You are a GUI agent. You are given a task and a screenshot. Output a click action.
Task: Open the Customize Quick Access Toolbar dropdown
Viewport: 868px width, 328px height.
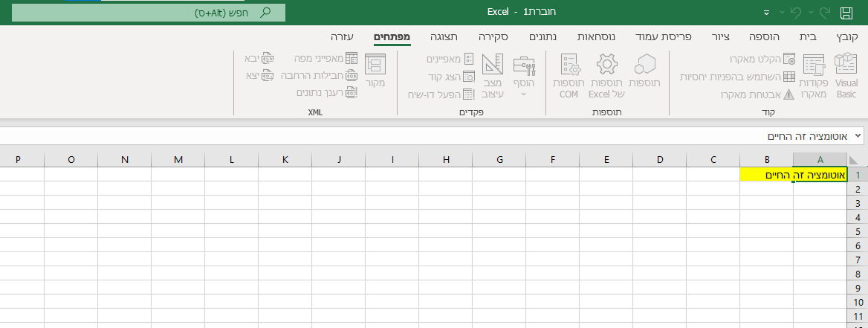pos(766,13)
